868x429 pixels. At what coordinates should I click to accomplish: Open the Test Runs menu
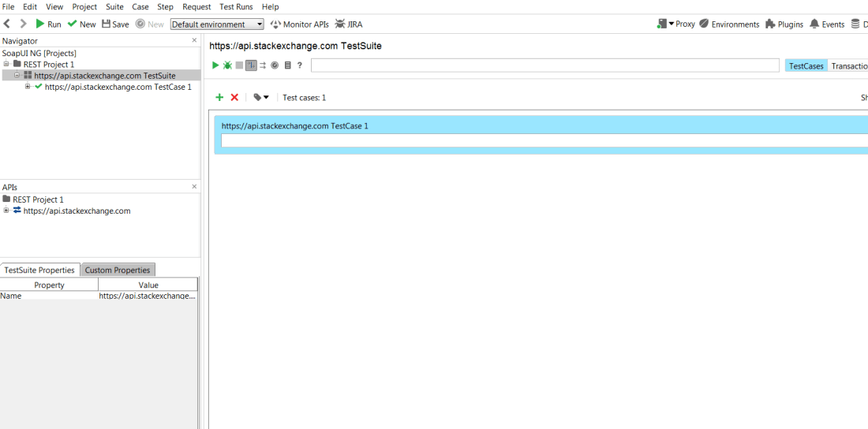click(x=236, y=6)
